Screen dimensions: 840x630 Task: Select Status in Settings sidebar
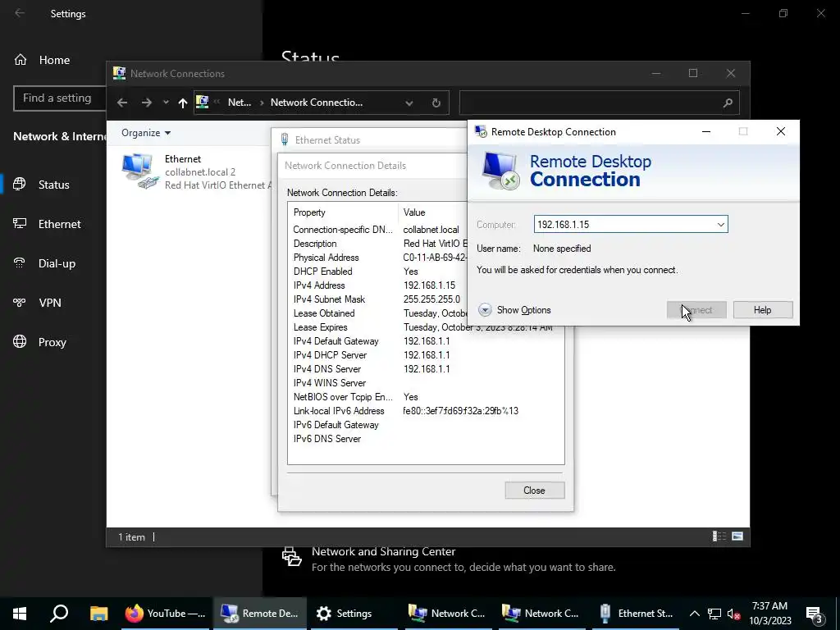pos(53,185)
